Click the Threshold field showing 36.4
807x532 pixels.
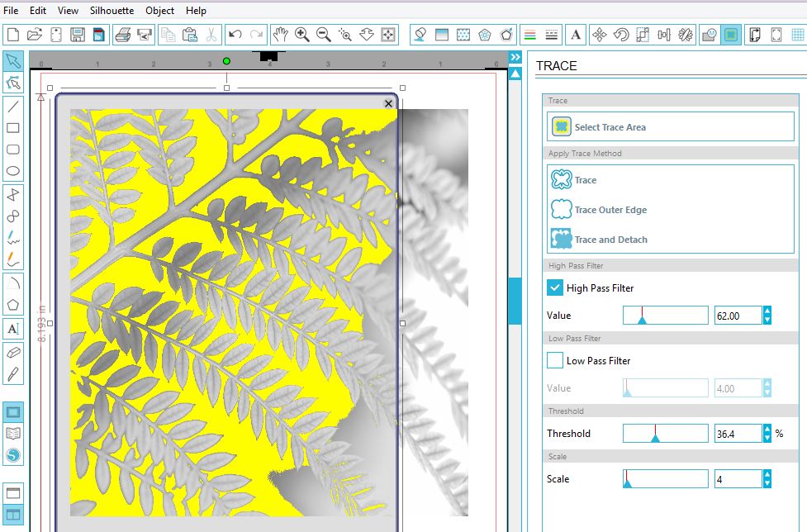click(738, 433)
